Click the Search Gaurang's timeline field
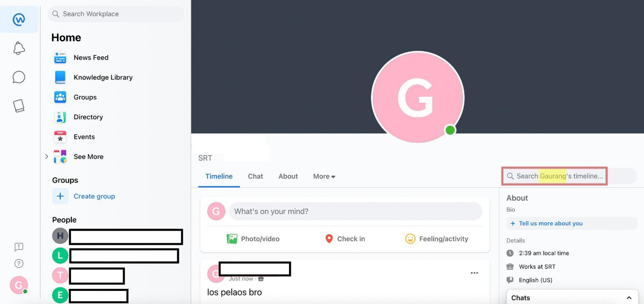Viewport: 644px width, 304px height. tap(555, 176)
